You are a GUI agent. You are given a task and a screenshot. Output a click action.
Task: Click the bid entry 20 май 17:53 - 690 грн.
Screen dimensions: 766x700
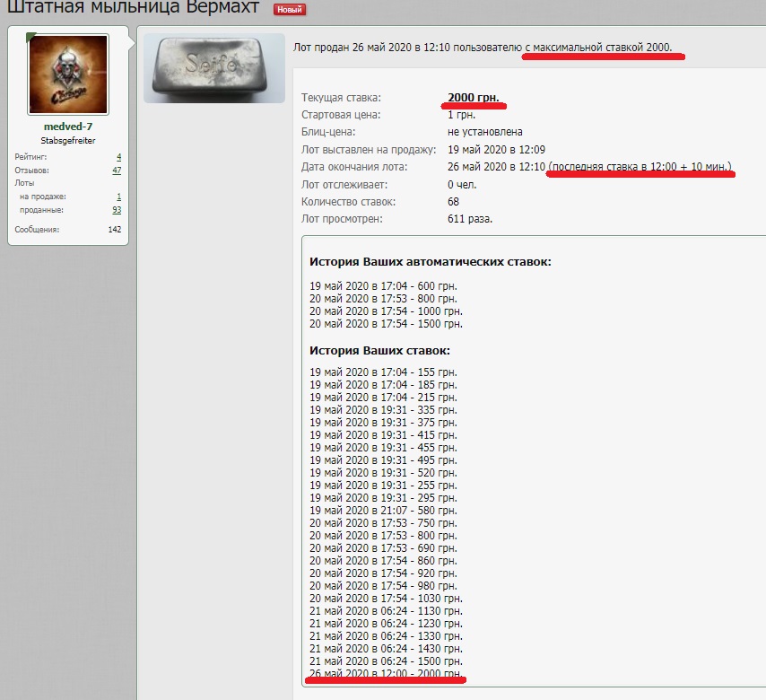pos(384,548)
